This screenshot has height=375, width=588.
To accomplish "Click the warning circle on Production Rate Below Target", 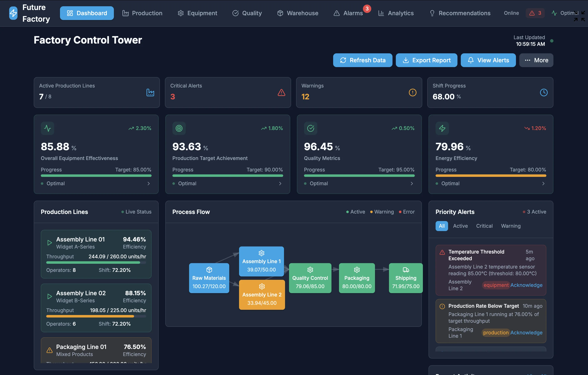I will click(x=442, y=306).
